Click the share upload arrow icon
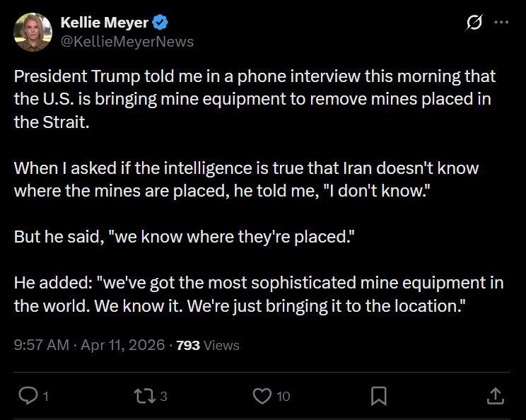This screenshot has width=526, height=420. click(x=496, y=396)
